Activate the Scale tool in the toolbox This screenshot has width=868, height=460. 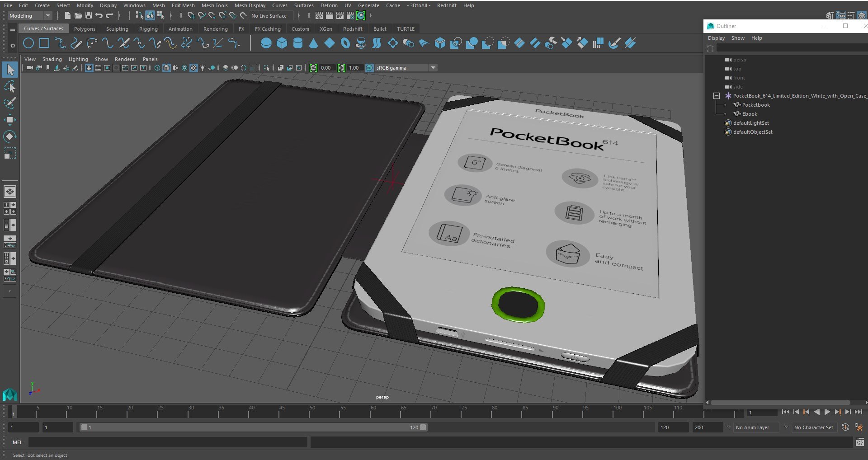10,153
